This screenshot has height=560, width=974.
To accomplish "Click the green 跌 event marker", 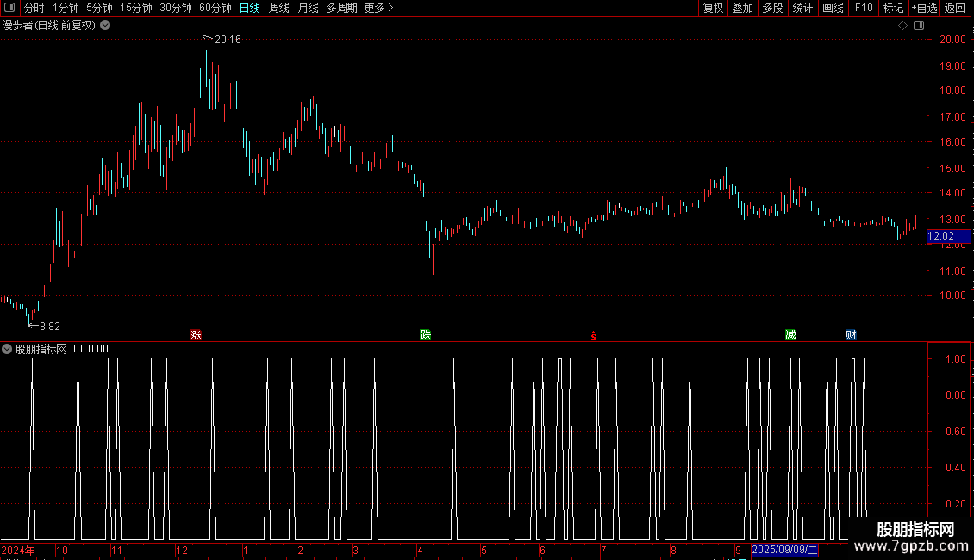I will (x=426, y=335).
